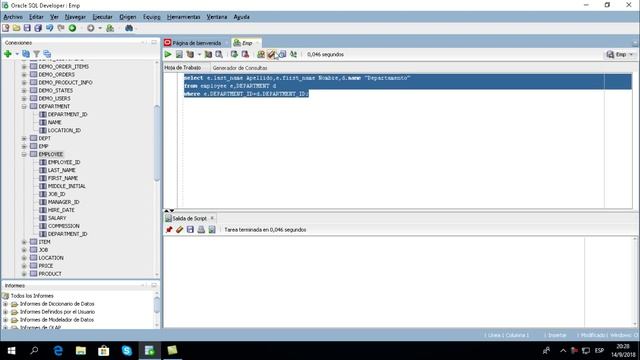This screenshot has width=640, height=360.
Task: Open the Herramientas menu
Action: (x=183, y=17)
